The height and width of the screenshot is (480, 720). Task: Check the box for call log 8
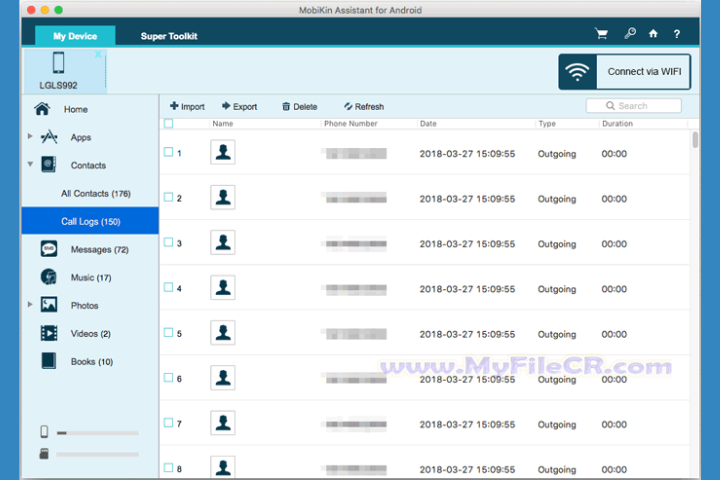[169, 468]
